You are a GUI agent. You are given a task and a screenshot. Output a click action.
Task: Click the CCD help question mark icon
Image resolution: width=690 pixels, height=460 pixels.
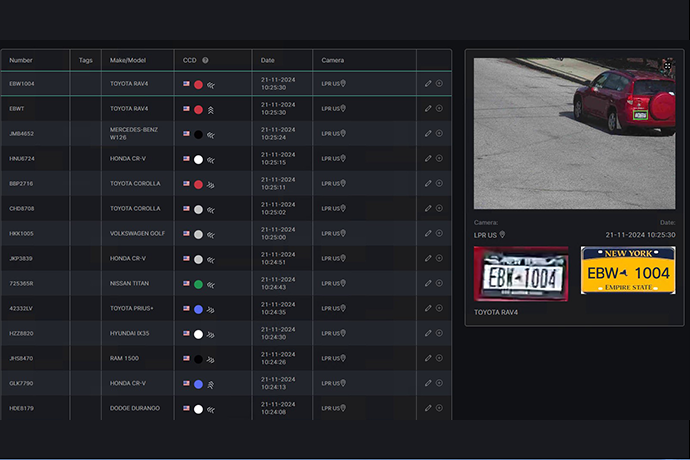[x=205, y=60]
